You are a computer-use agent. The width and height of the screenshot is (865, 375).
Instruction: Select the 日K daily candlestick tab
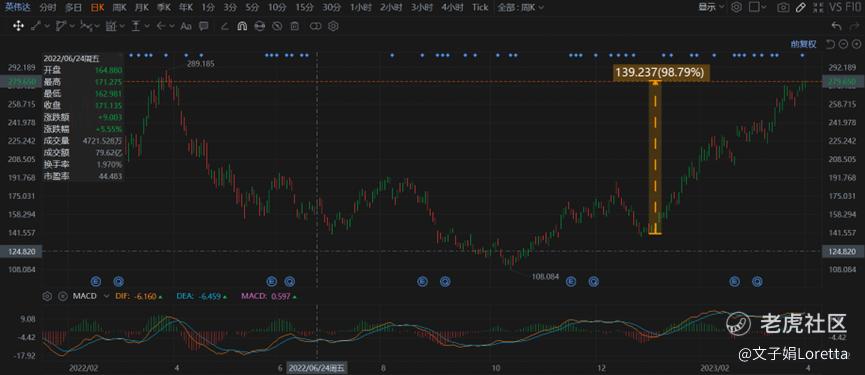[x=98, y=7]
